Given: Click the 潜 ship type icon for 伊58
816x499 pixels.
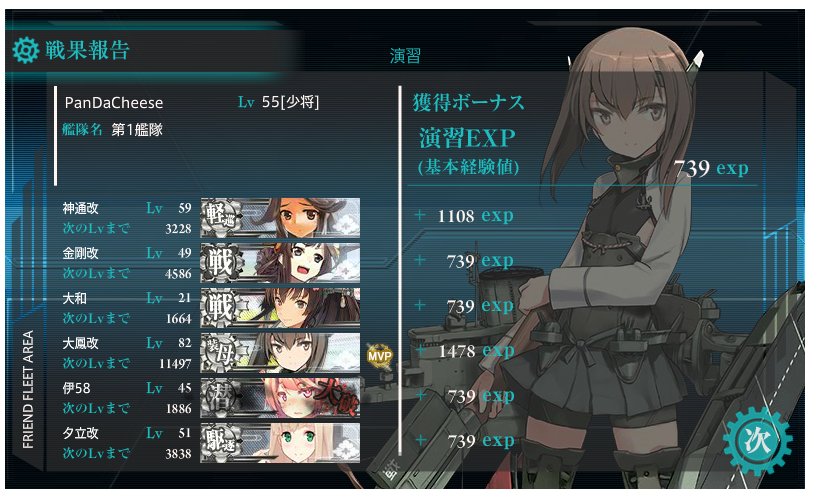Looking at the screenshot, I should pyautogui.click(x=222, y=398).
